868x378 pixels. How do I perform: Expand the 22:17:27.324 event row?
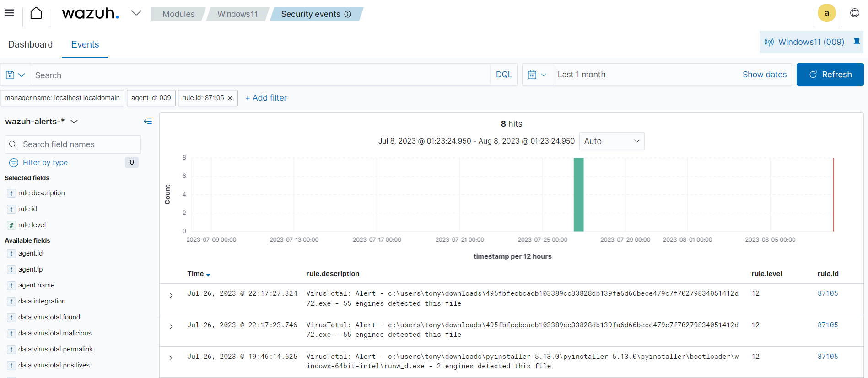(171, 296)
